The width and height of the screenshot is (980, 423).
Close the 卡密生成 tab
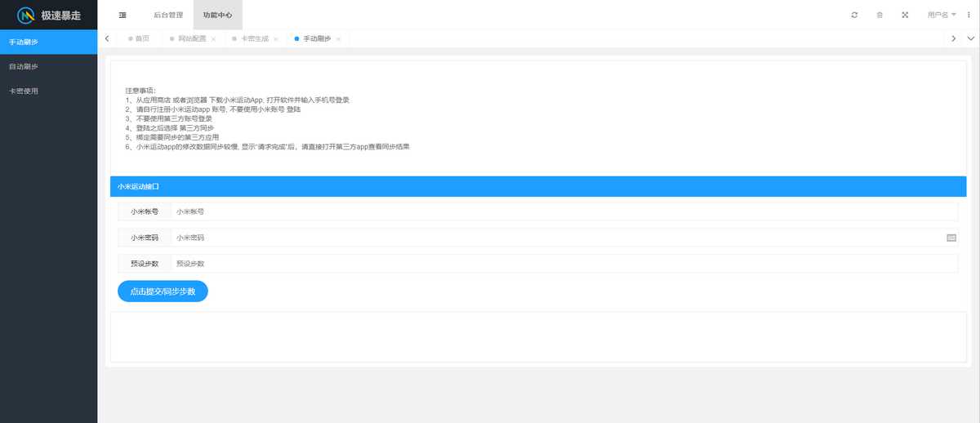pyautogui.click(x=276, y=39)
